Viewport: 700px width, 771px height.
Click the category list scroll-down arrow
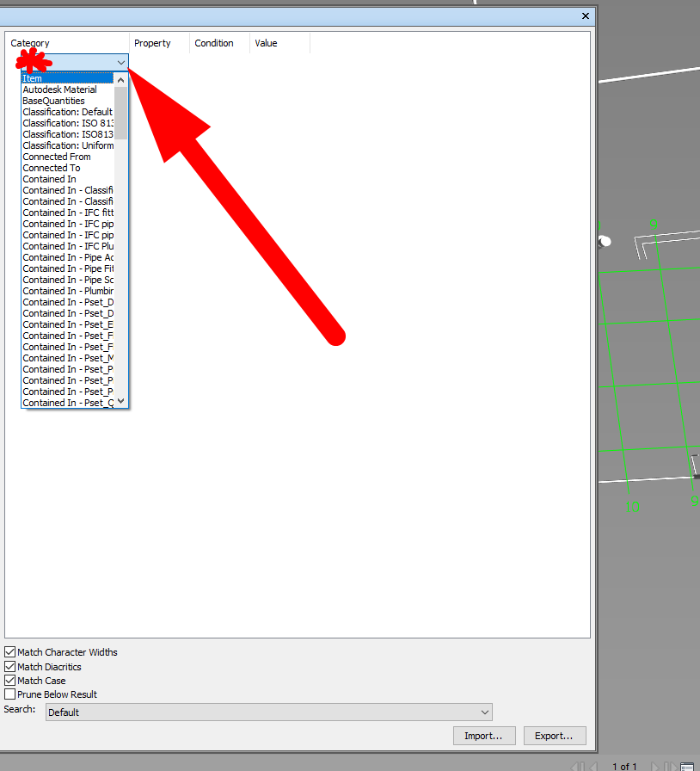tap(121, 401)
